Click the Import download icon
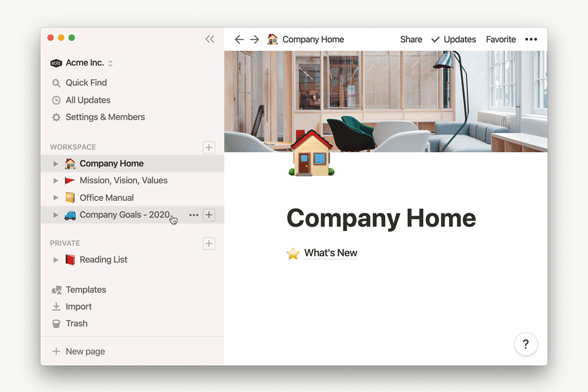This screenshot has height=392, width=588. 56,307
